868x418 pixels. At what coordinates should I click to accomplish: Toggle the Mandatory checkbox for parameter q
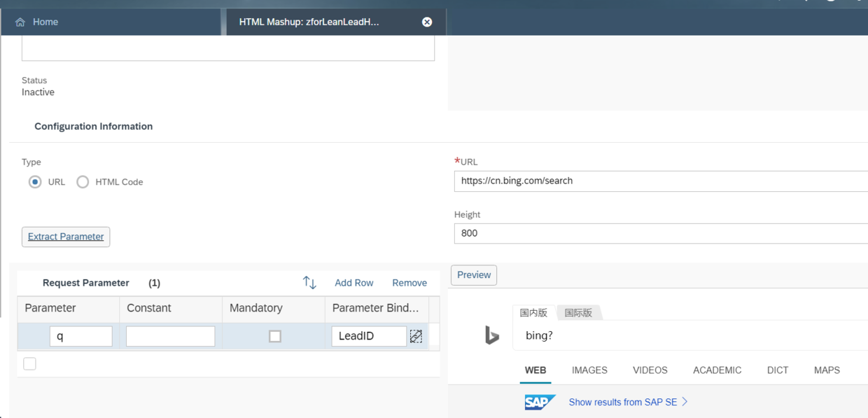pos(275,336)
